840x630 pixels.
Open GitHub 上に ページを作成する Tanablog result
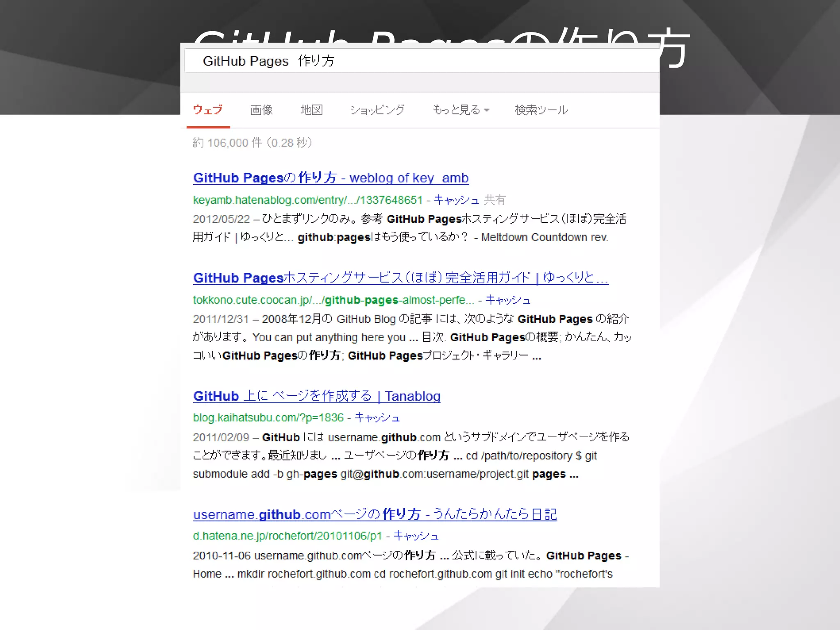pyautogui.click(x=317, y=396)
